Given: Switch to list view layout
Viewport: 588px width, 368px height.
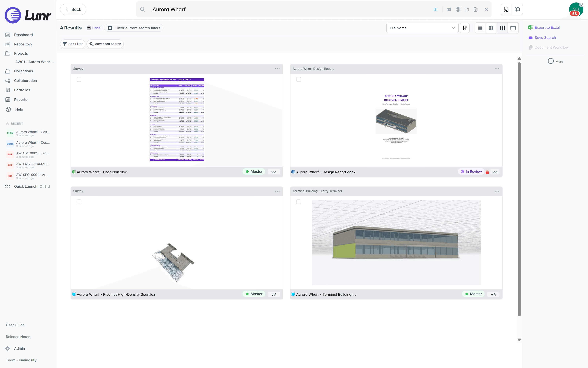Looking at the screenshot, I should [480, 28].
